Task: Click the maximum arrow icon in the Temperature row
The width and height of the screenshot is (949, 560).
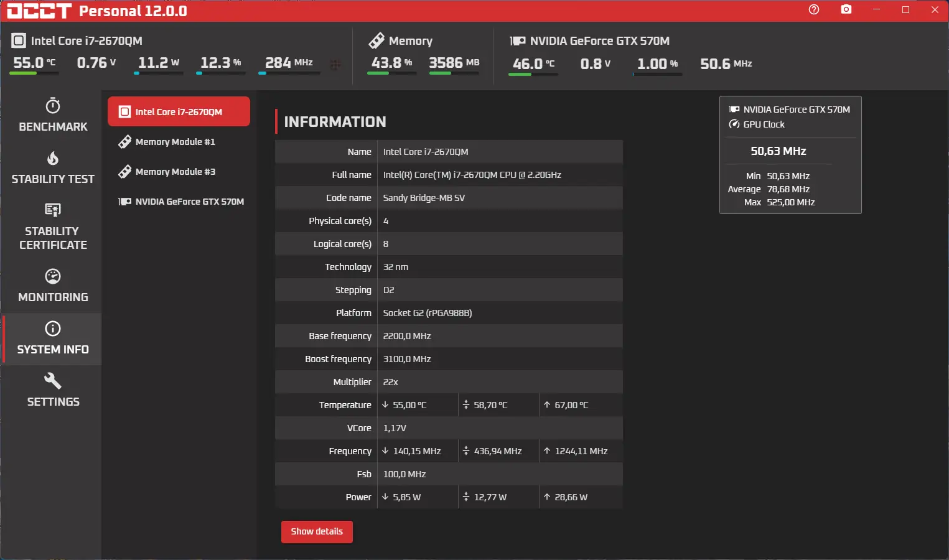Action: tap(547, 404)
